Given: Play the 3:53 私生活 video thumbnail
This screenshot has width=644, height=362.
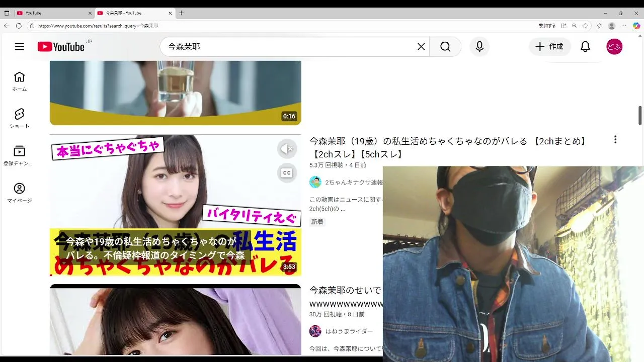Looking at the screenshot, I should tap(176, 205).
